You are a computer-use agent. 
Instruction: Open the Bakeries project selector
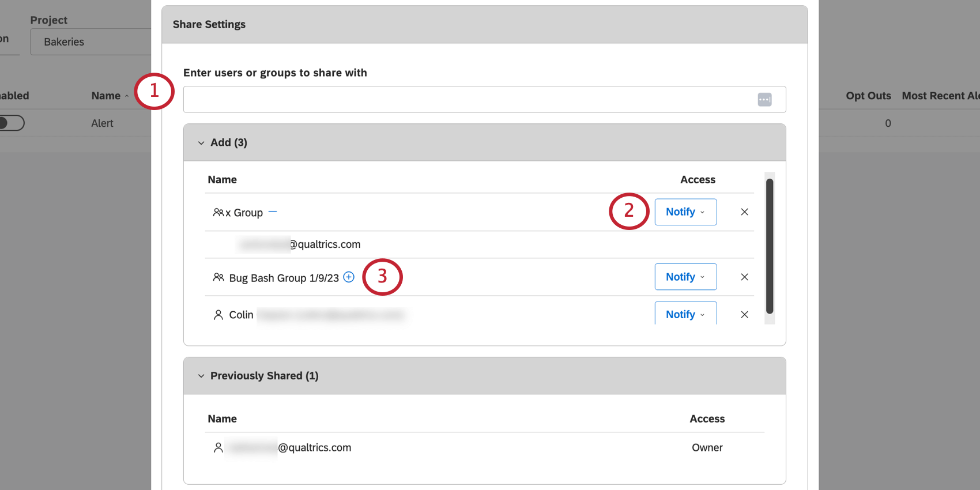pos(89,42)
